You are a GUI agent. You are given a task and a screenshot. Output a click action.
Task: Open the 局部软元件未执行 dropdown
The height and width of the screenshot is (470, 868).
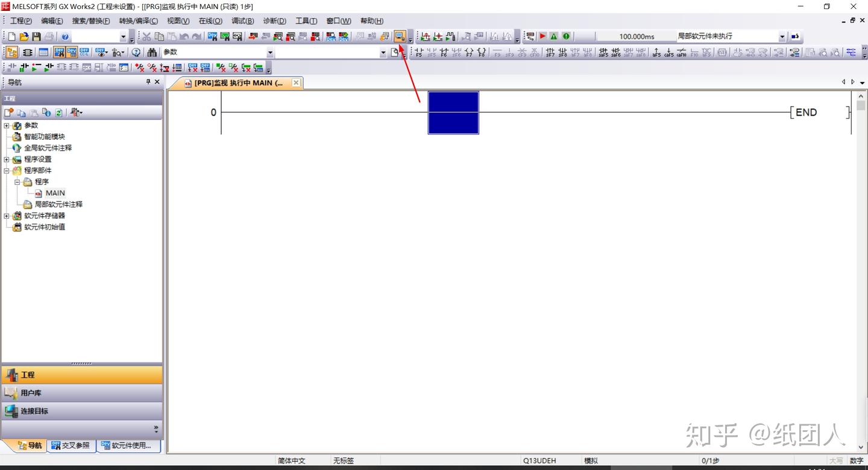(x=782, y=37)
